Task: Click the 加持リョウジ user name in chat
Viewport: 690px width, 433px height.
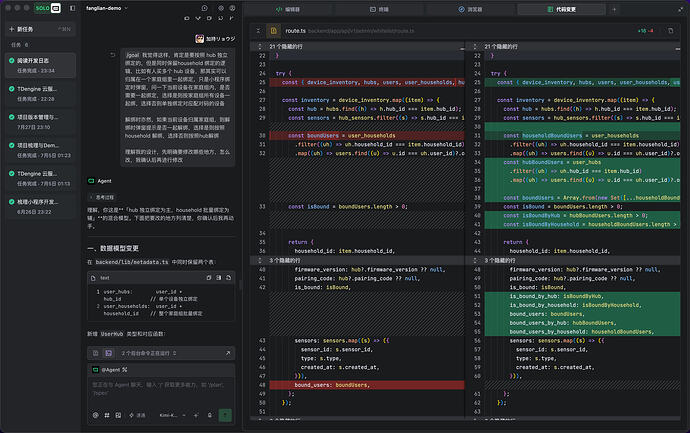Action: point(220,39)
